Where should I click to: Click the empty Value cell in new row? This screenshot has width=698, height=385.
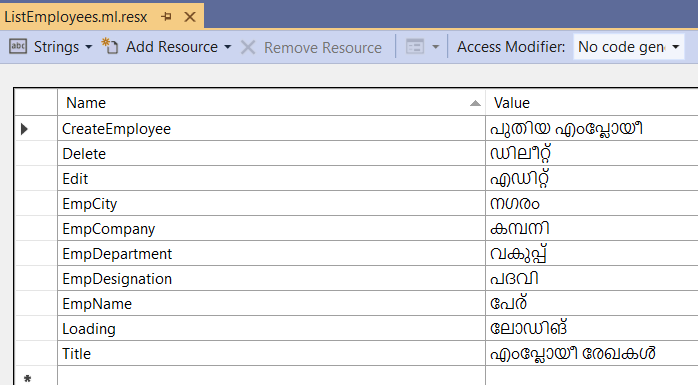click(x=592, y=376)
